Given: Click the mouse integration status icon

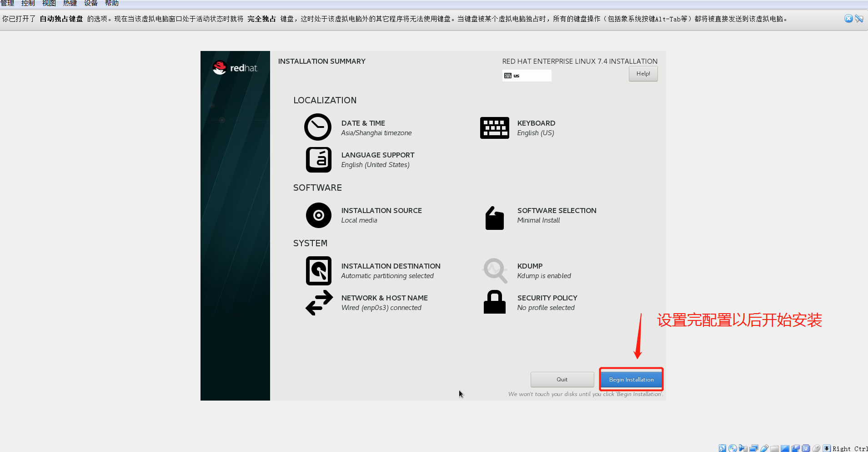Looking at the screenshot, I should 817,448.
